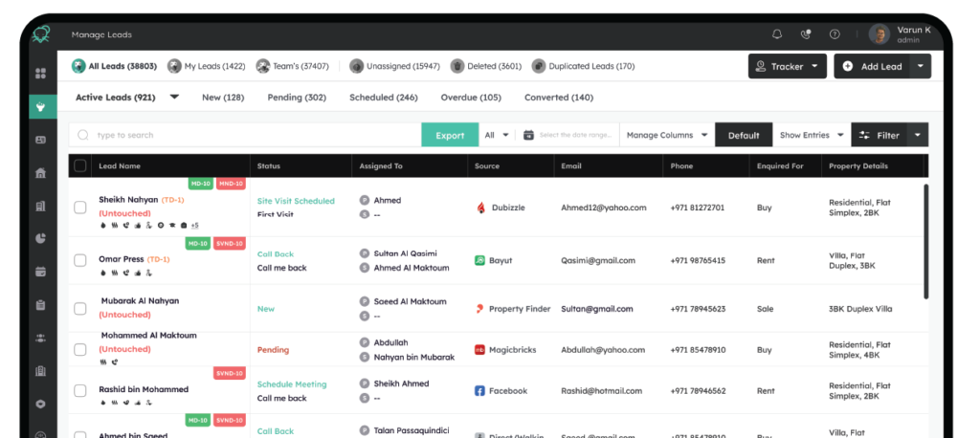Select the Omar Press row checkbox
The image size is (980, 438).
tap(80, 259)
